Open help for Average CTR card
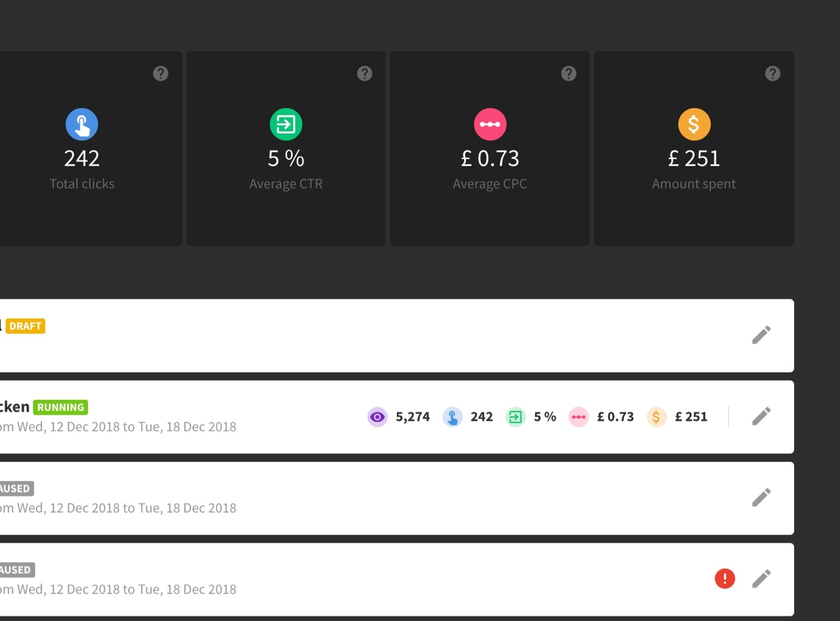This screenshot has width=840, height=621. coord(365,74)
